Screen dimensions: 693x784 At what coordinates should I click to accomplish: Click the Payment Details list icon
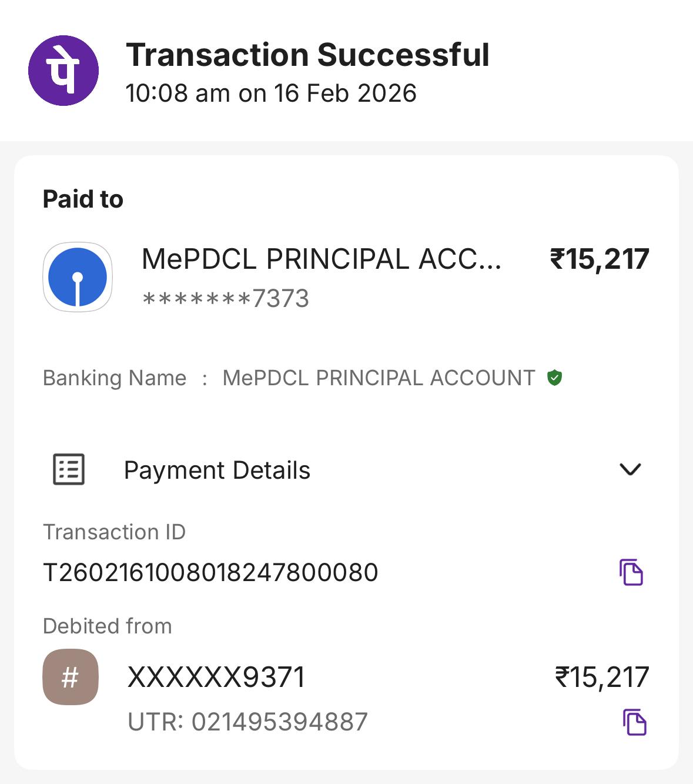coord(69,469)
